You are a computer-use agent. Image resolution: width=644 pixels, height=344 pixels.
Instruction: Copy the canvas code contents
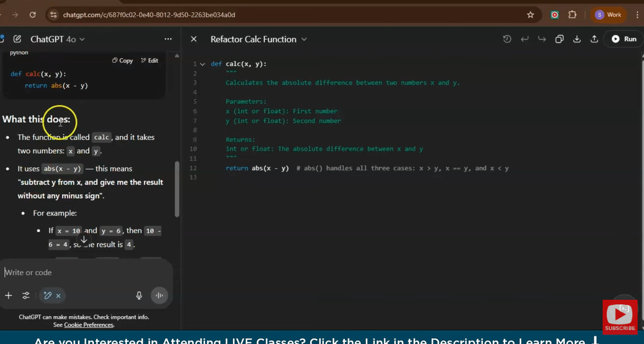pos(559,39)
